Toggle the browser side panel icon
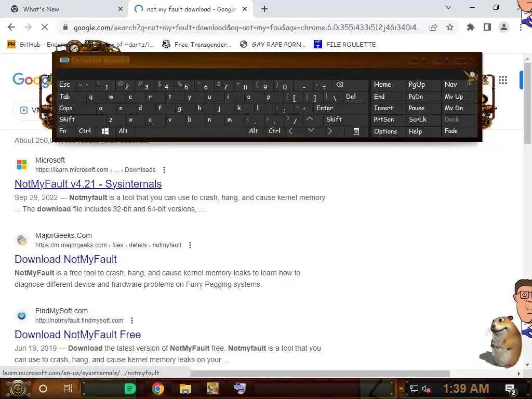Image resolution: width=532 pixels, height=399 pixels. [x=487, y=27]
